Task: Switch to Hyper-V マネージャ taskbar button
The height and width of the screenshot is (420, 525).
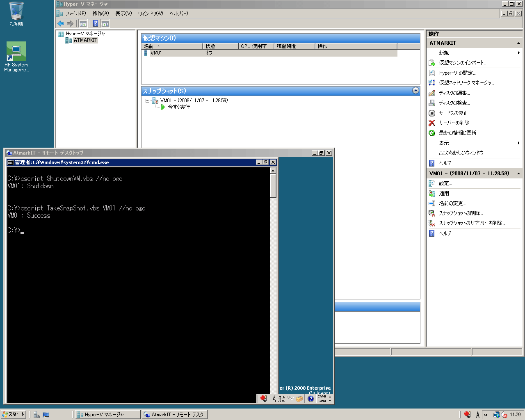Action: click(x=107, y=415)
